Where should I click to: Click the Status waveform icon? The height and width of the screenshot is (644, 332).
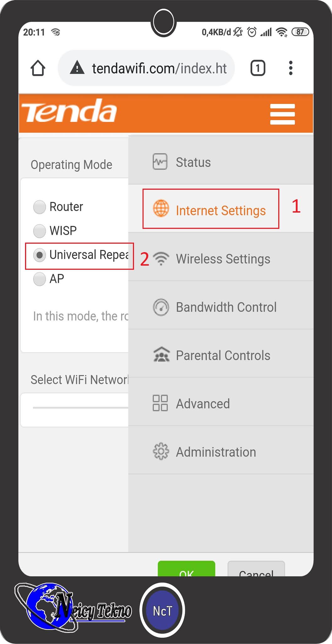[x=160, y=162]
